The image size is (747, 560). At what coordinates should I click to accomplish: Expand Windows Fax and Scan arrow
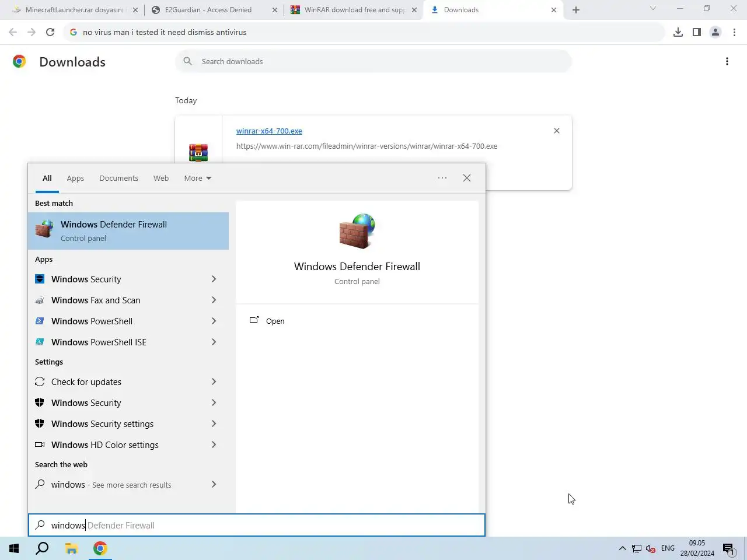214,300
